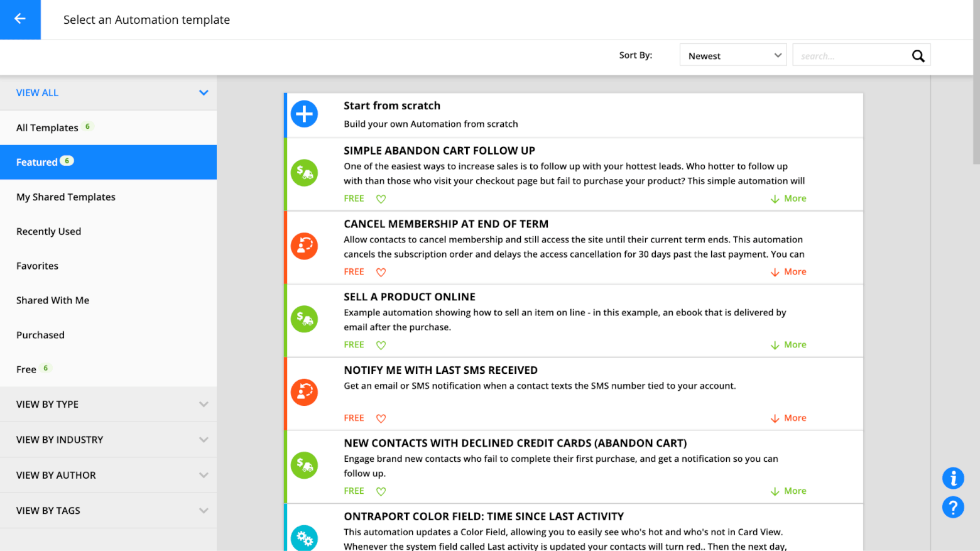Open the Start from scratch option

(391, 106)
